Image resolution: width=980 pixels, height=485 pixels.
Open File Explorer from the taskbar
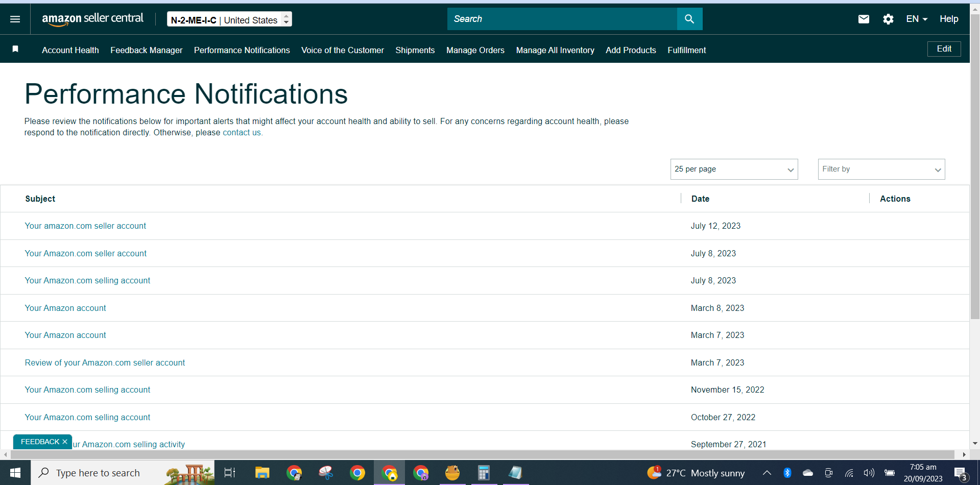pos(262,473)
